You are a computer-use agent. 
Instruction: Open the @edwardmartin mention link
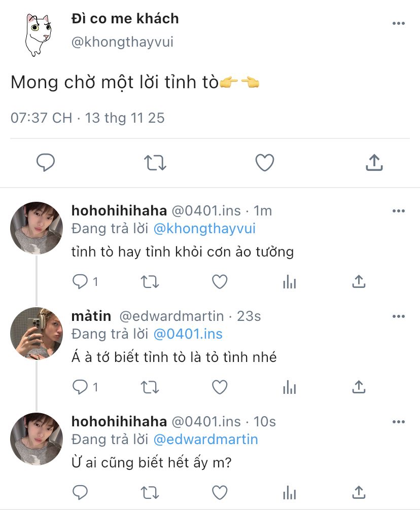(x=205, y=439)
